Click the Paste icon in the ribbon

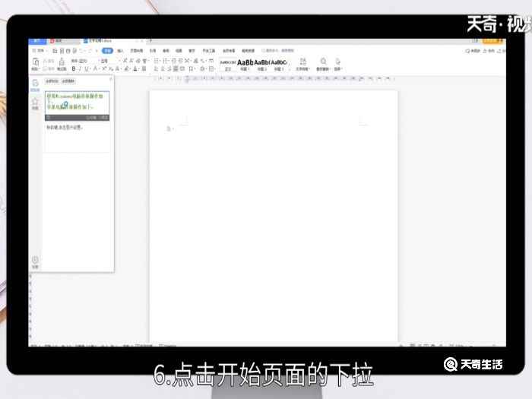point(34,62)
